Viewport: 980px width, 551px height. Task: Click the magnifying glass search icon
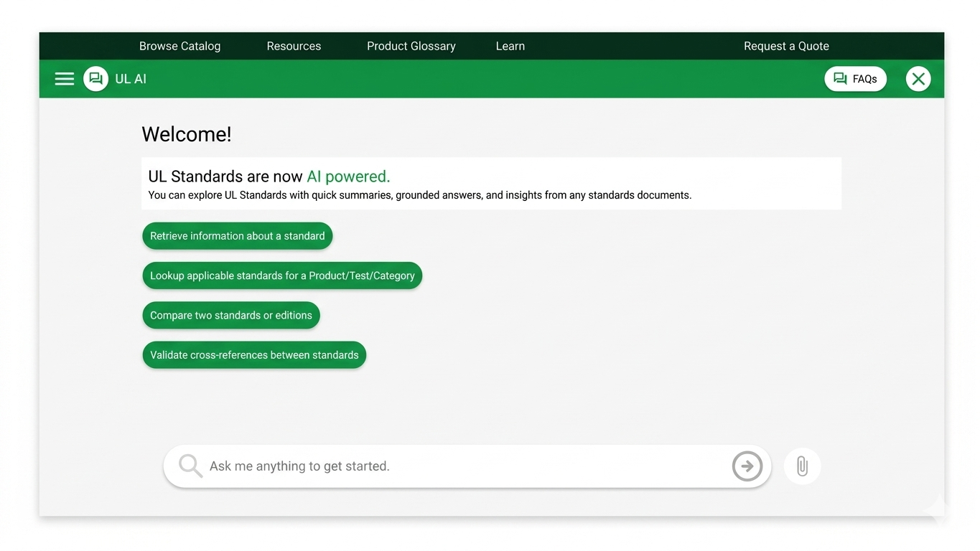(190, 466)
